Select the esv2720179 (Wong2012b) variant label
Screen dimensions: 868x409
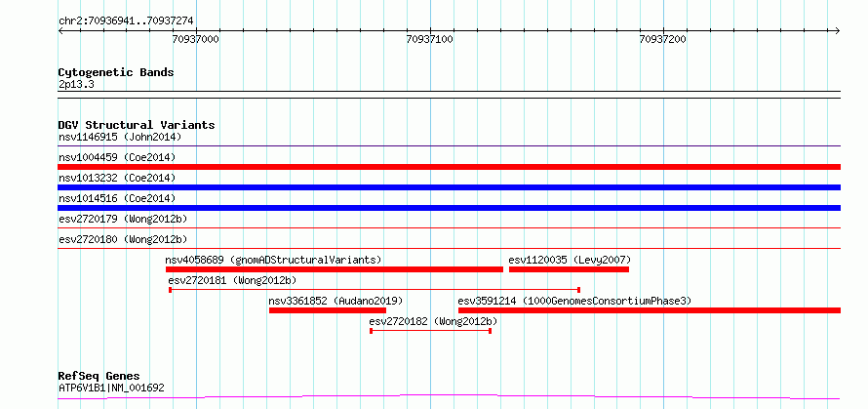point(123,219)
